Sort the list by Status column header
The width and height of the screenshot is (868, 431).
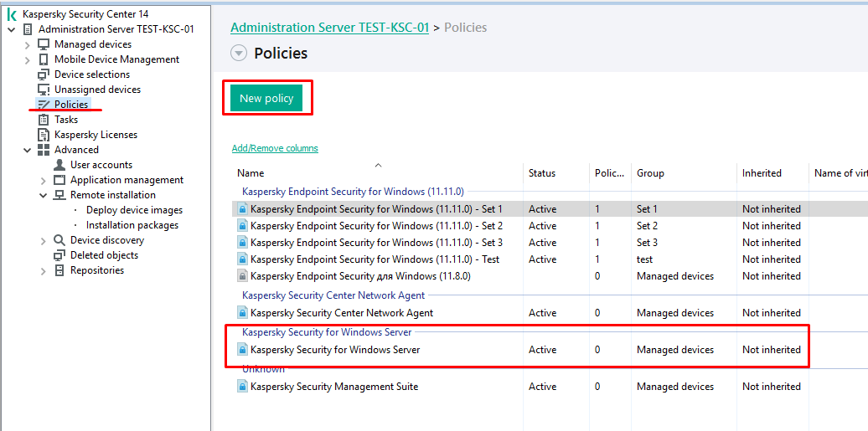(x=542, y=173)
